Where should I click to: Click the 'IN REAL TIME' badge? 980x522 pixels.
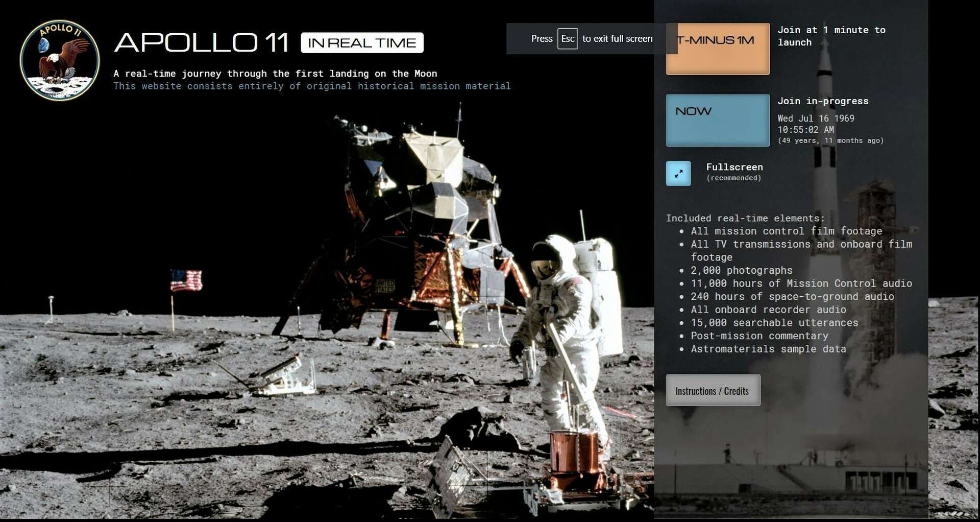(362, 43)
